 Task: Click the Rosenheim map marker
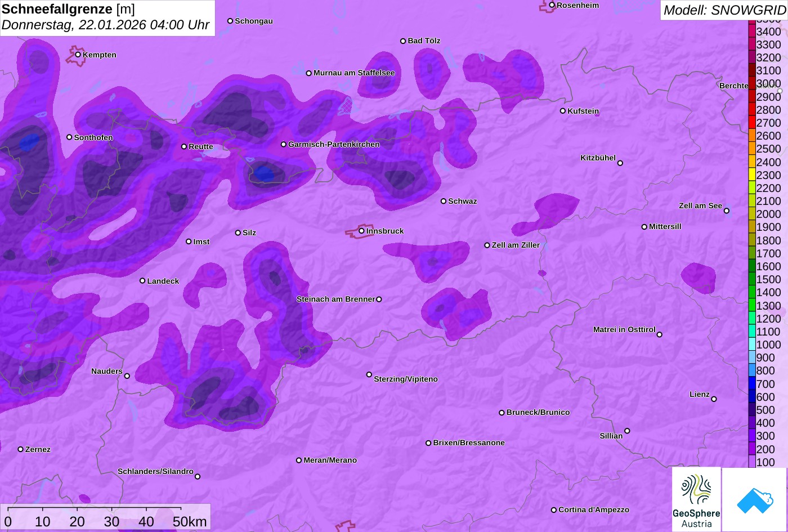(552, 5)
